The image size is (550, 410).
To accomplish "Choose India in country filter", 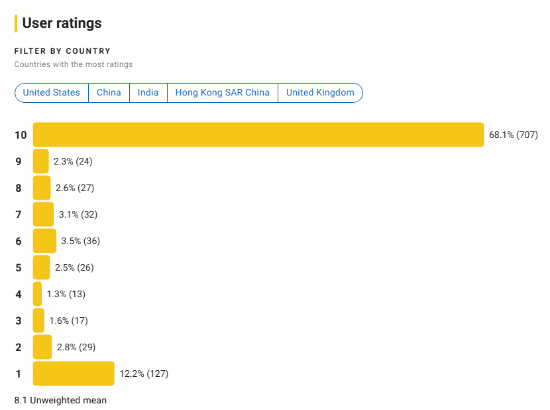I will [148, 93].
